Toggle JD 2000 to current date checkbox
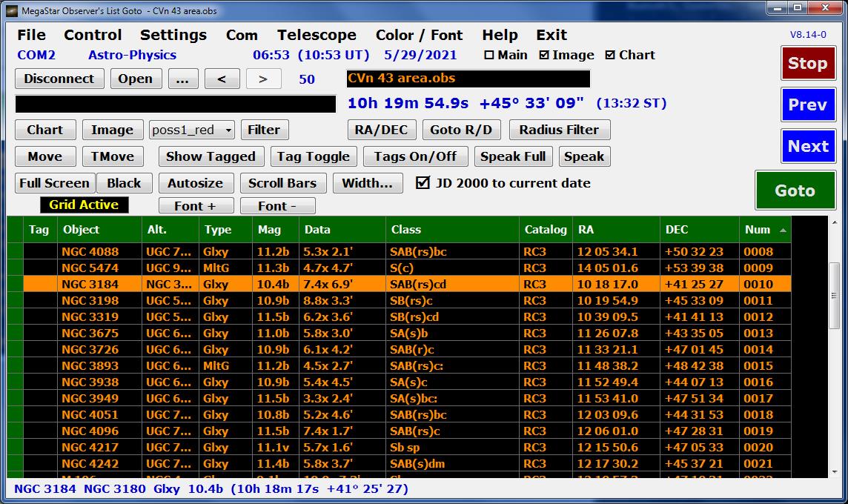848x504 pixels. tap(423, 183)
